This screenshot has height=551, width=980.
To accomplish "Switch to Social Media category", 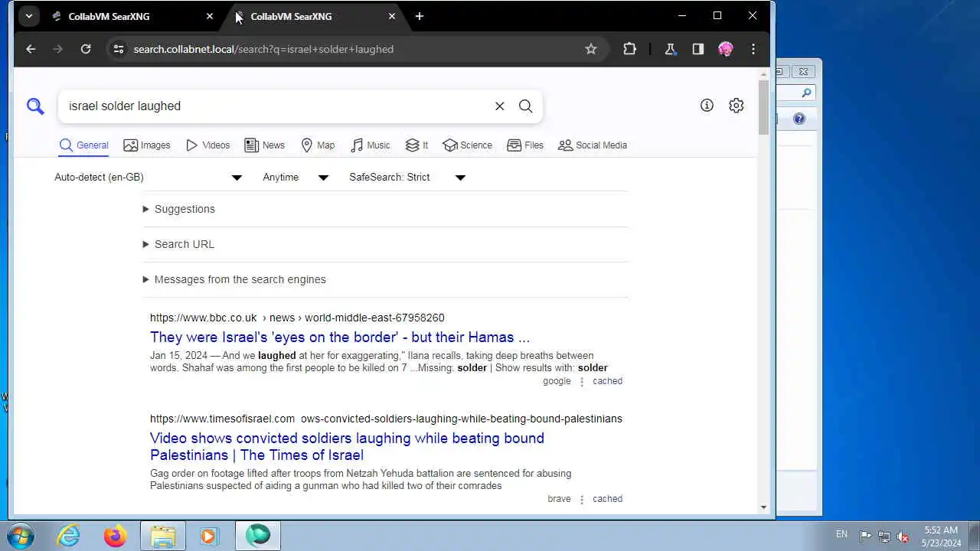I will tap(593, 145).
